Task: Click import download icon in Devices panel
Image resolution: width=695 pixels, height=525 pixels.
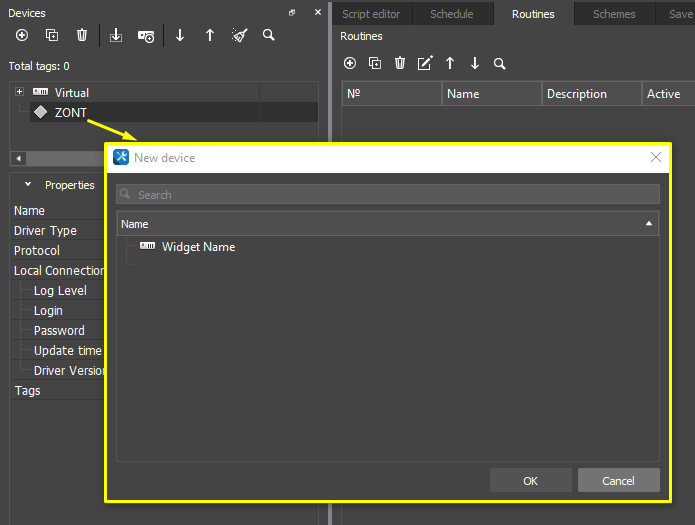Action: pos(116,35)
